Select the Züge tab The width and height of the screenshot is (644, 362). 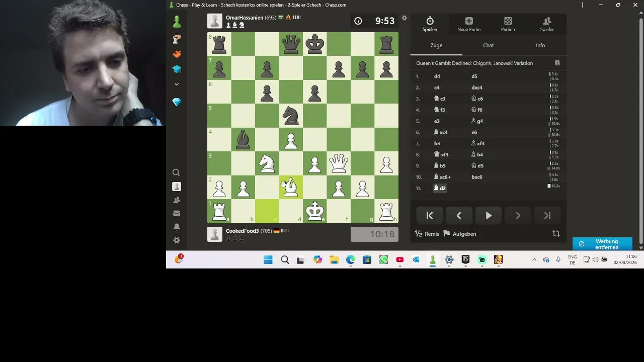pos(436,45)
